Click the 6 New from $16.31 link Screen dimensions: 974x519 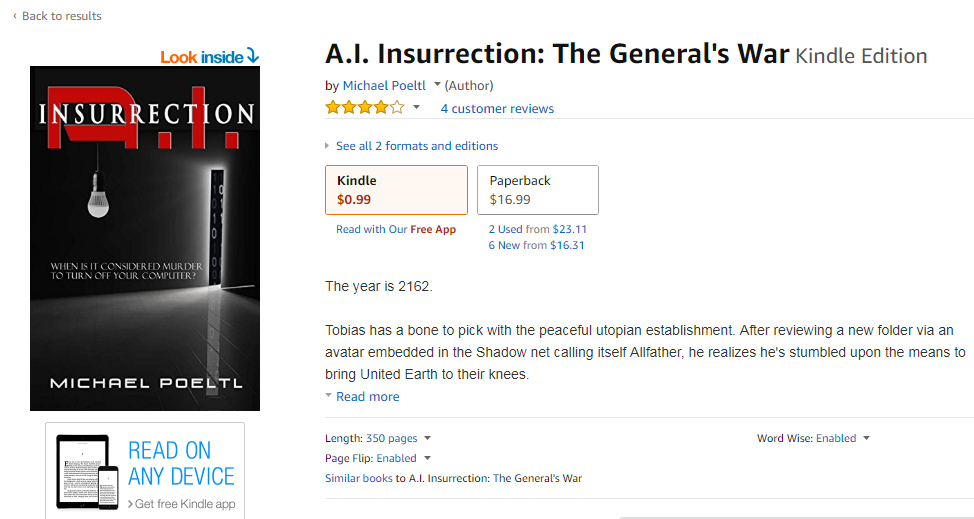[x=537, y=245]
